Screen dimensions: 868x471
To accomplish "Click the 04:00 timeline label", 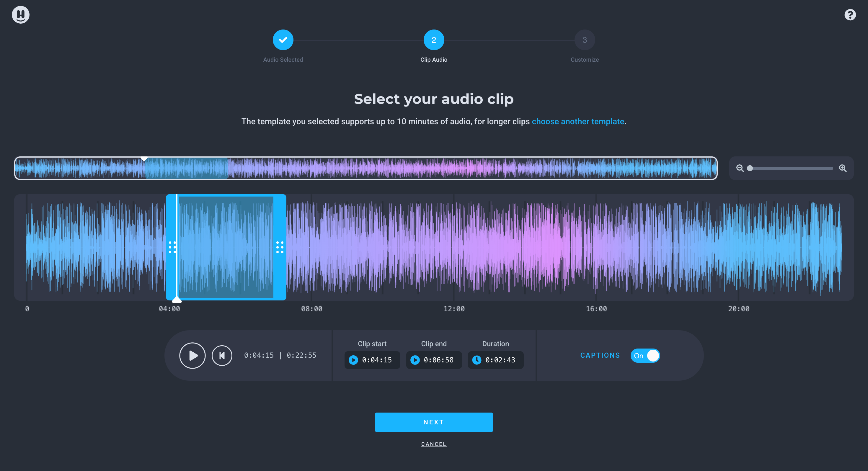I will click(x=169, y=309).
